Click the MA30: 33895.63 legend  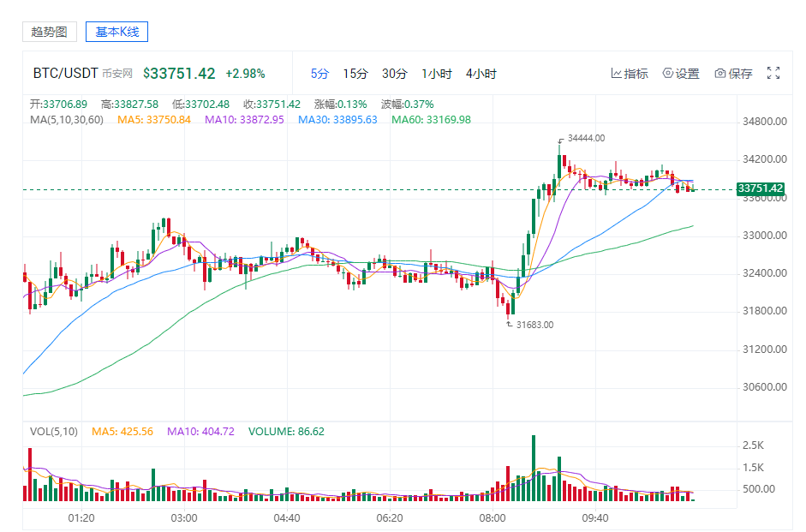click(337, 120)
